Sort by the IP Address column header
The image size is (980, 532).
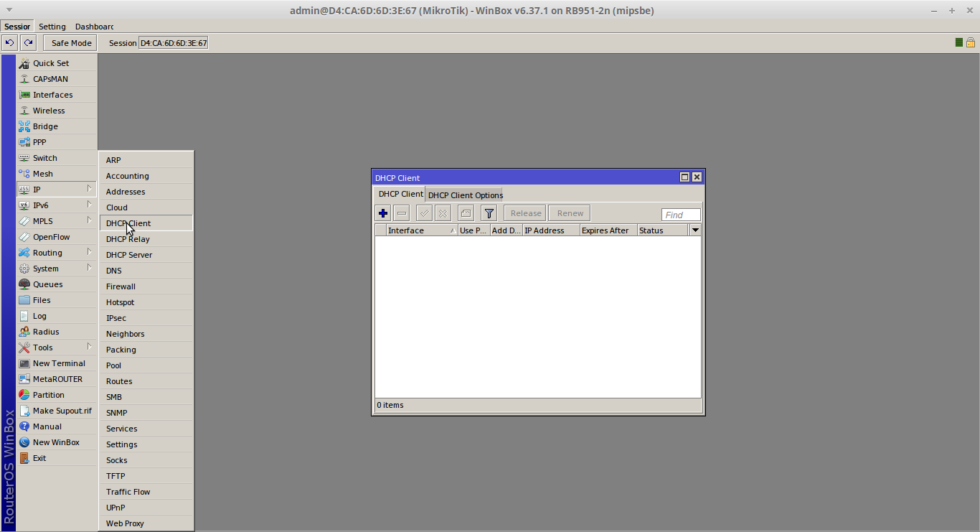(x=551, y=230)
